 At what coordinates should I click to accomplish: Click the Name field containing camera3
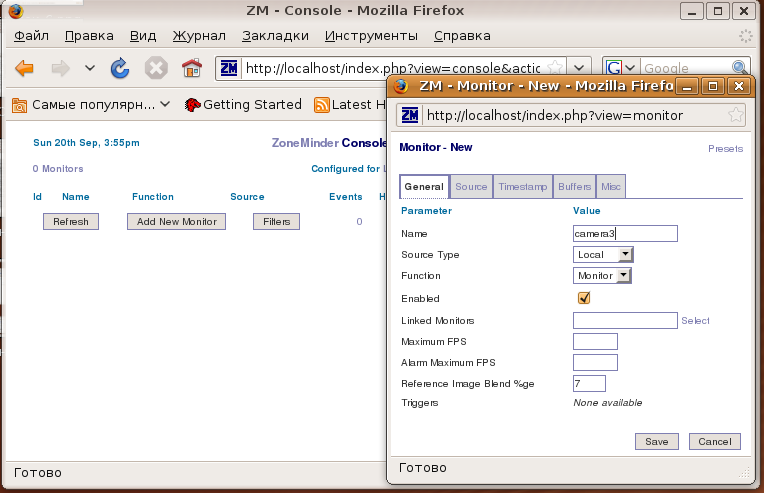tap(625, 233)
